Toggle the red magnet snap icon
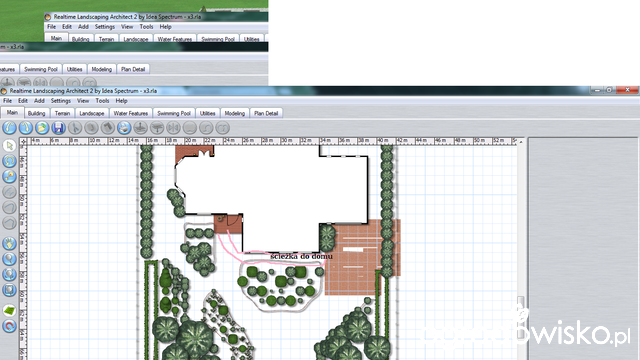Screen dimensions: 640x360 click(x=9, y=326)
